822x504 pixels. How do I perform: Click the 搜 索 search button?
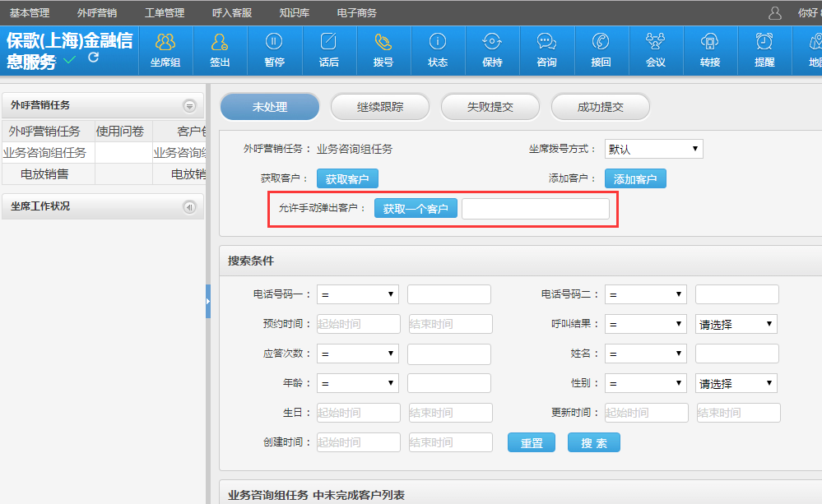tap(593, 443)
